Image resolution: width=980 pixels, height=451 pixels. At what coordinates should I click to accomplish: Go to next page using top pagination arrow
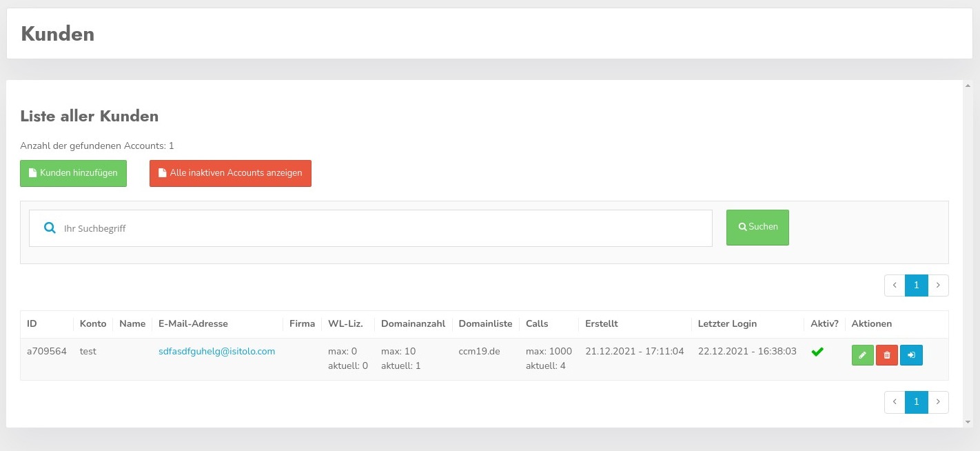click(938, 285)
